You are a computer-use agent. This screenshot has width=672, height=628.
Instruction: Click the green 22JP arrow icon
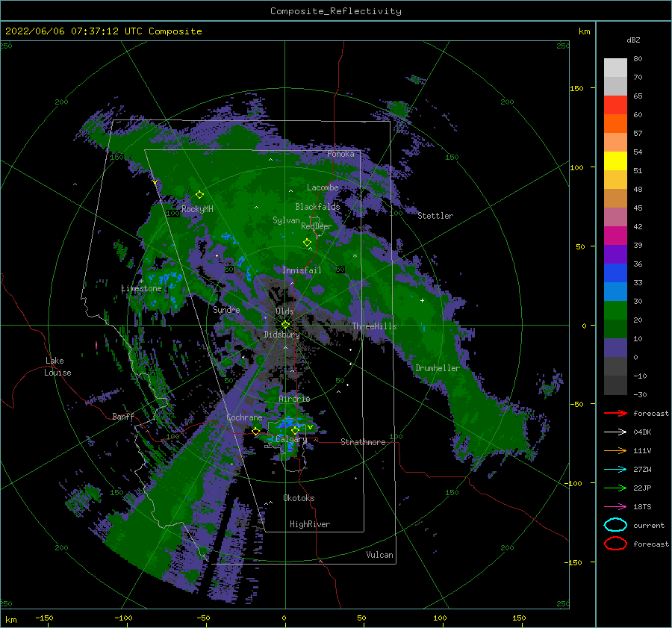coord(615,488)
